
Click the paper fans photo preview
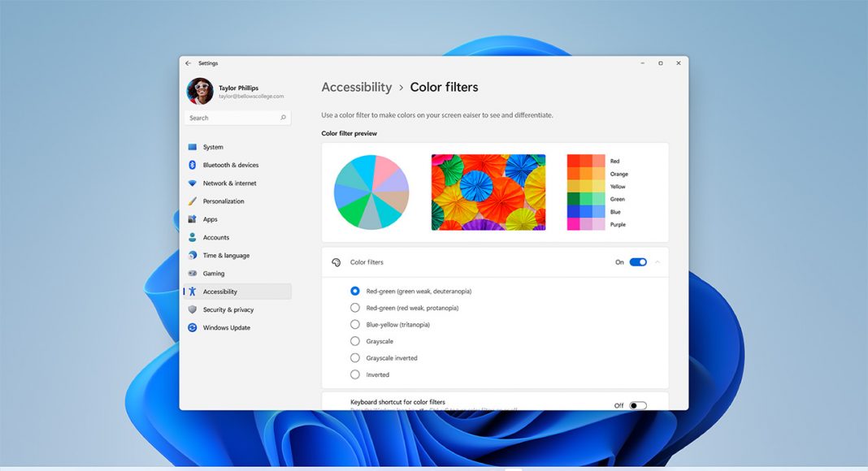[488, 192]
